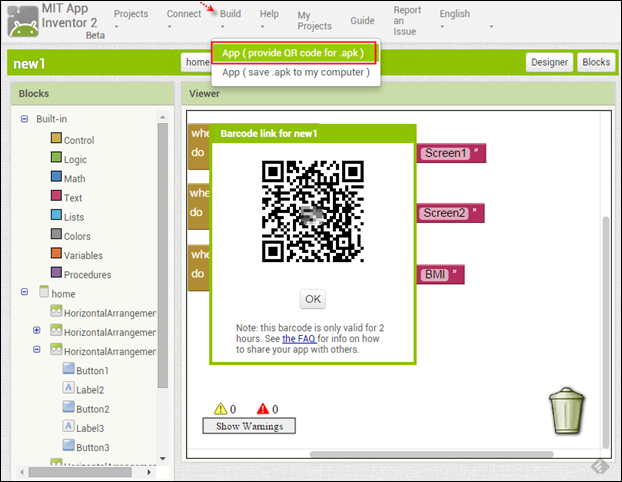622x482 pixels.
Task: Click the trash can in the Viewer
Action: 566,411
